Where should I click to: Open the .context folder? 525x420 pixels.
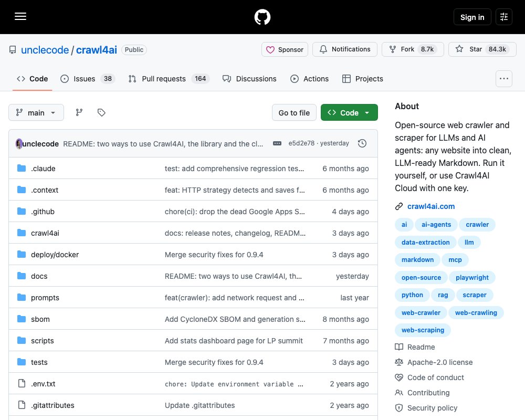(x=45, y=190)
